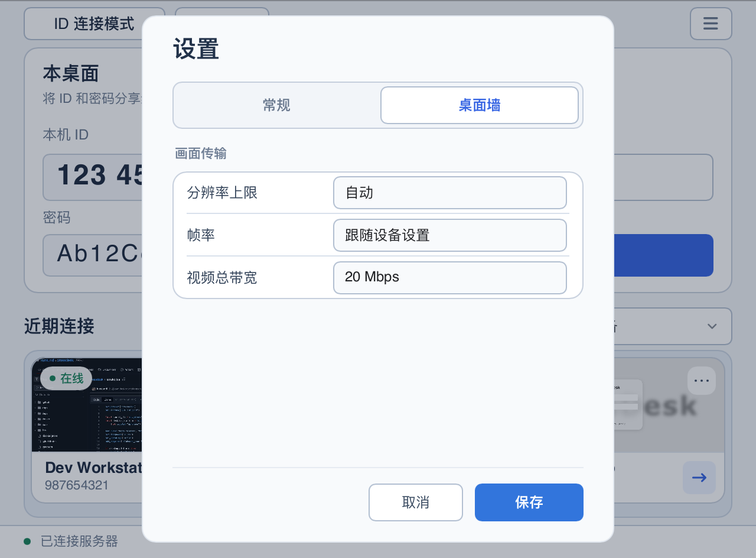The width and height of the screenshot is (756, 558).
Task: Click the 密码 field showing Ab12C
Action: [x=93, y=255]
